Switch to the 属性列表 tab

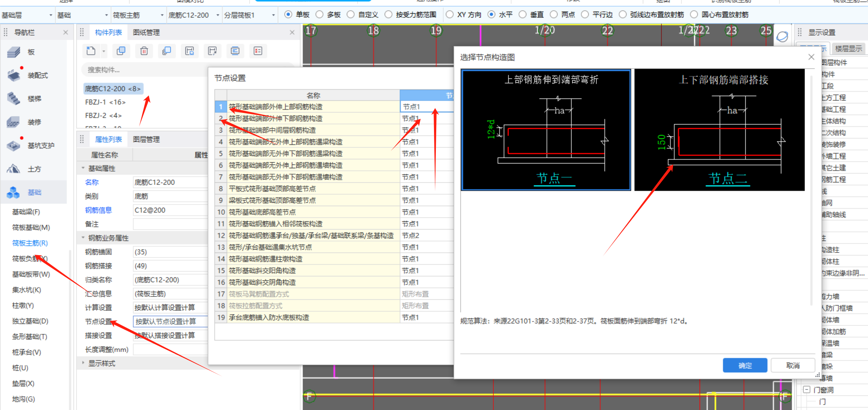[x=108, y=139]
